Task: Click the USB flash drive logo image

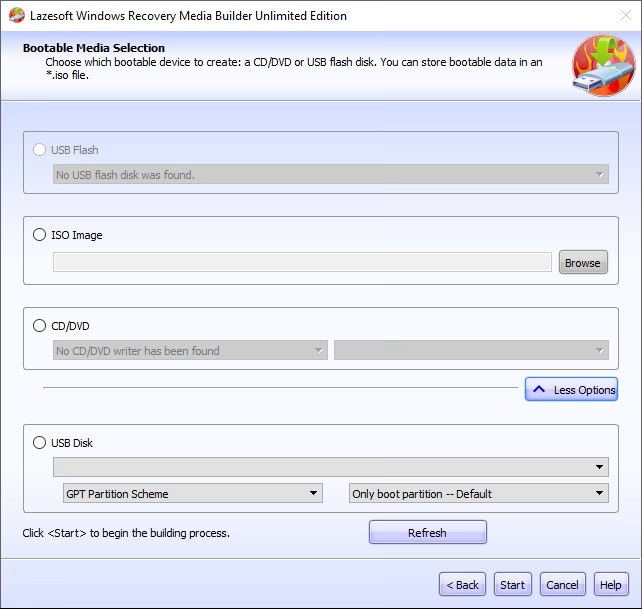Action: pyautogui.click(x=604, y=65)
